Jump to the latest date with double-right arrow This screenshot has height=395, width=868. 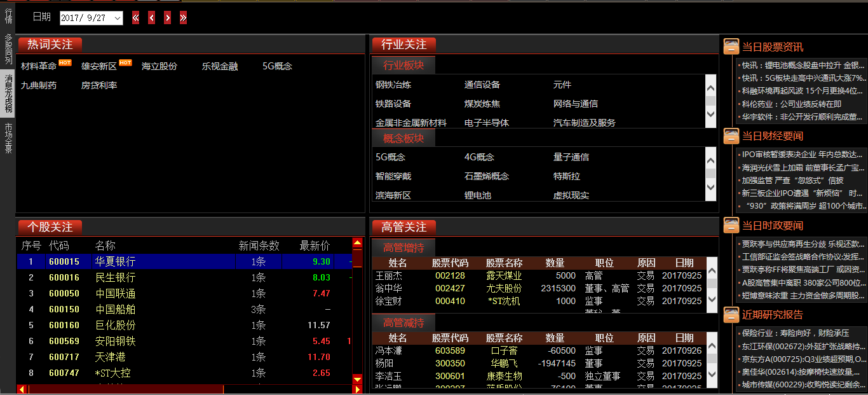[x=184, y=18]
